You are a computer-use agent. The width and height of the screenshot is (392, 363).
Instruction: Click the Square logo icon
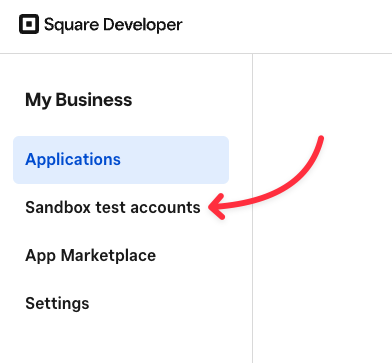(29, 24)
